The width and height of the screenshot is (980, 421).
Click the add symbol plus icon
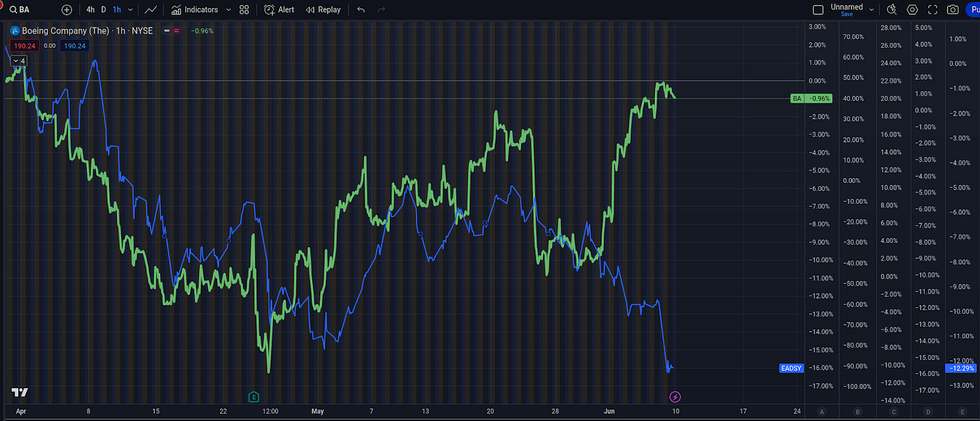tap(67, 9)
